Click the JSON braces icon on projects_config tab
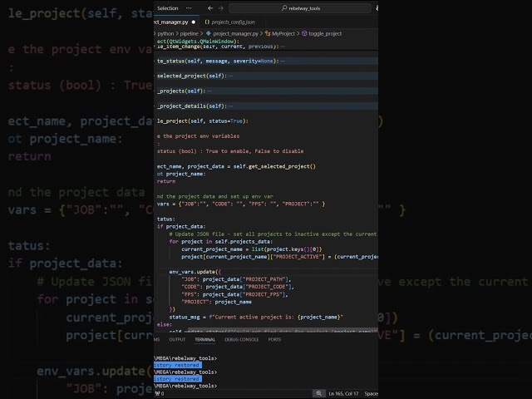Image resolution: width=532 pixels, height=399 pixels. 207,22
